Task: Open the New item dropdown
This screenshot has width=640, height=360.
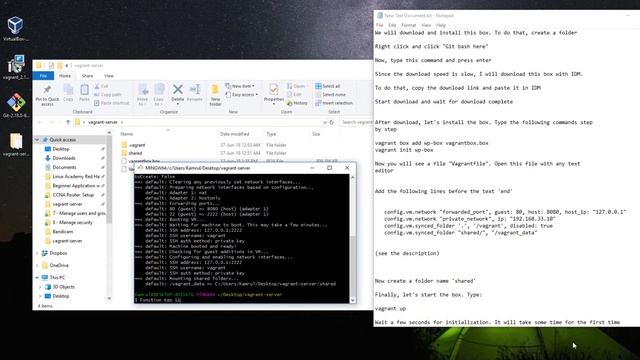Action: [240, 86]
